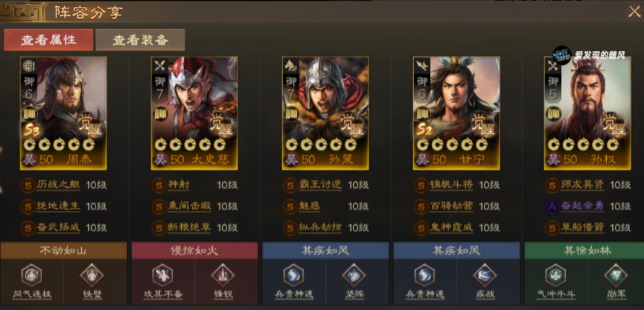View the 霸王讨逆 skill details
Screen dimensions: 644x310
pyautogui.click(x=320, y=185)
